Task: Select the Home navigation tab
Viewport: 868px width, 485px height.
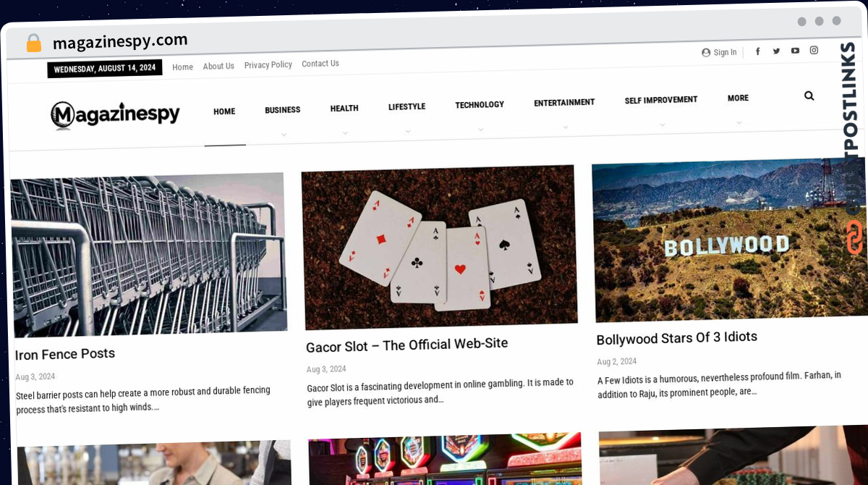Action: (224, 111)
